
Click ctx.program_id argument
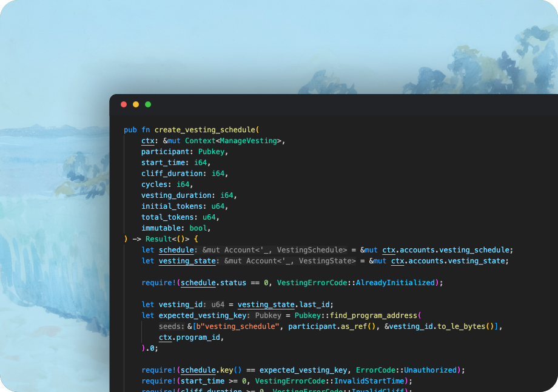coord(189,337)
